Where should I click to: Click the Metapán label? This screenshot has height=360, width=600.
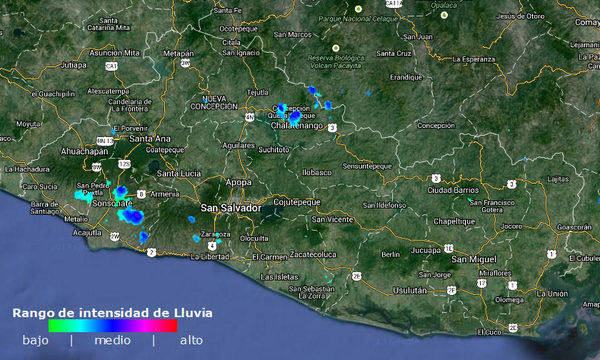point(178,54)
